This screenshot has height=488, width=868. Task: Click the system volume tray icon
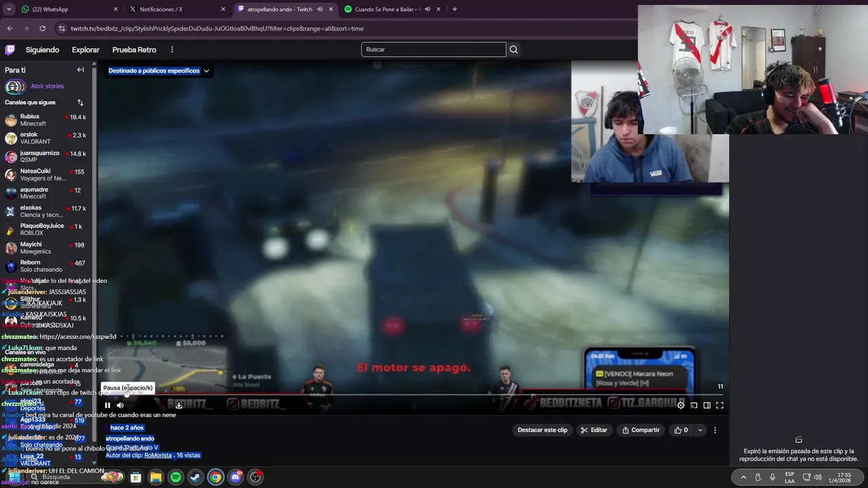tap(818, 477)
